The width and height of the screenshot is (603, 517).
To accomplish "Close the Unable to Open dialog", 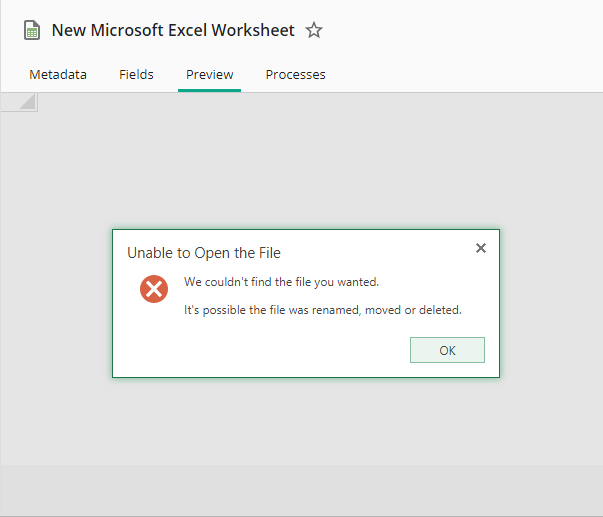I will click(481, 248).
